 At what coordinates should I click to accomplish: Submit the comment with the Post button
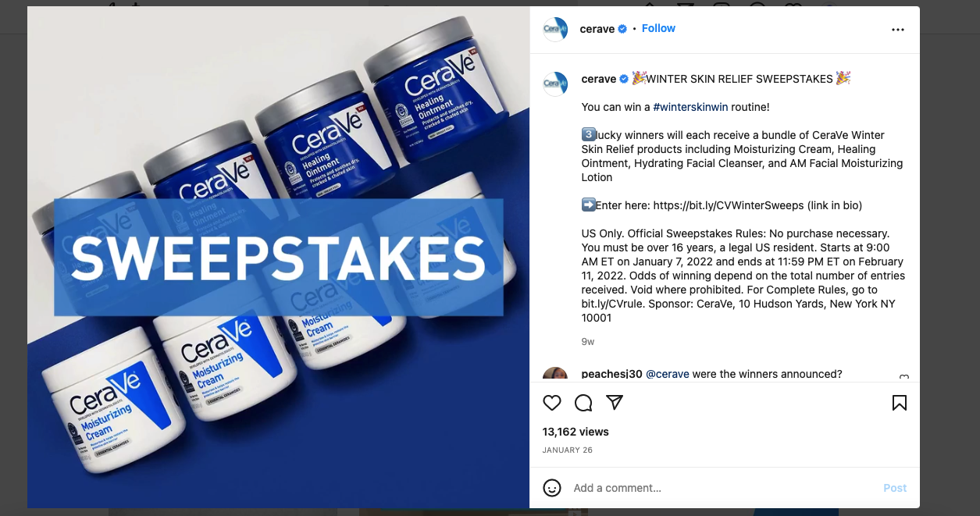tap(895, 488)
